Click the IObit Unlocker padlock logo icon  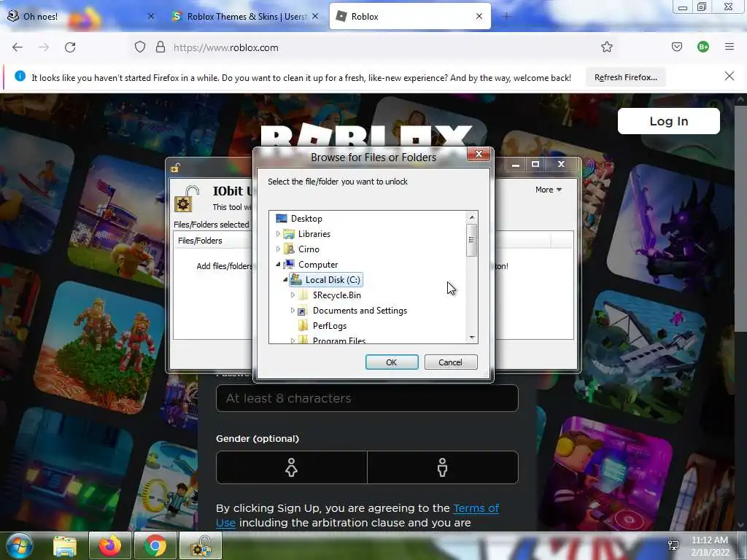(x=186, y=198)
